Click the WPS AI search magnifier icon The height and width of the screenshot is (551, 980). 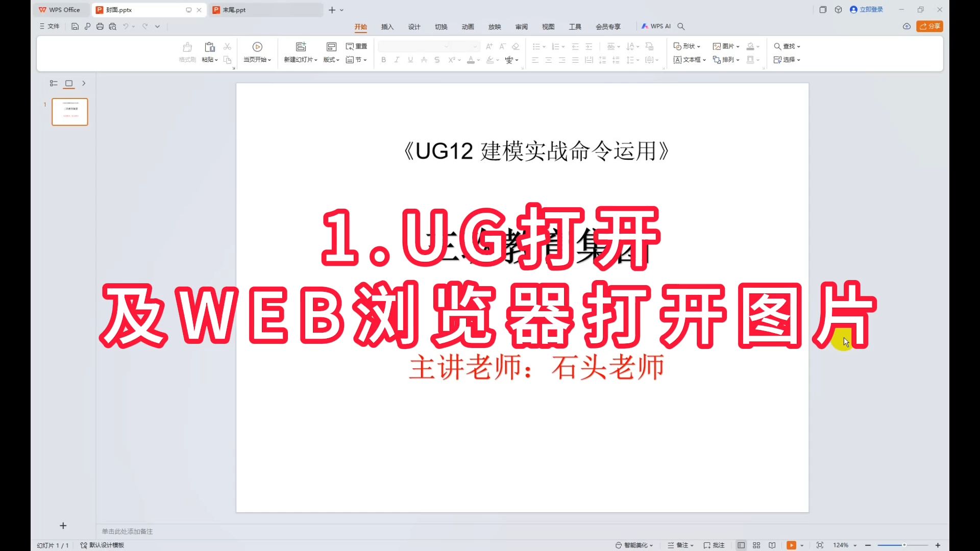pyautogui.click(x=681, y=27)
